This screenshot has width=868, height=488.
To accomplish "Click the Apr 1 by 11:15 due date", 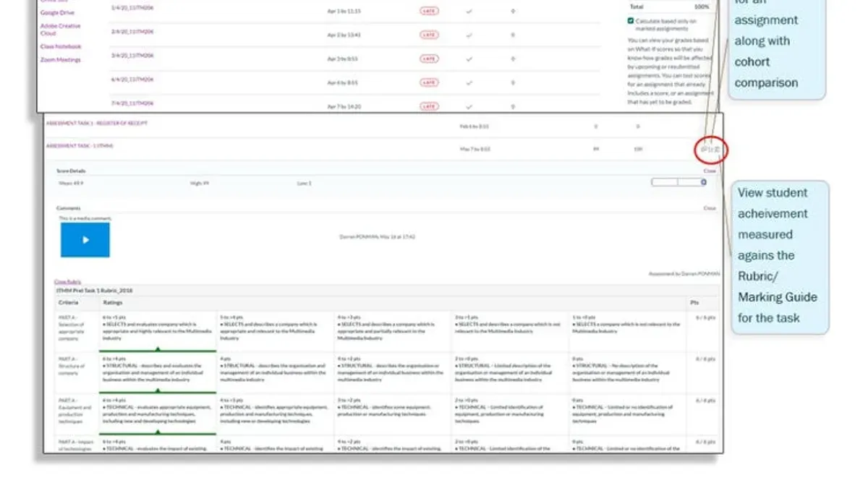I will 344,12.
